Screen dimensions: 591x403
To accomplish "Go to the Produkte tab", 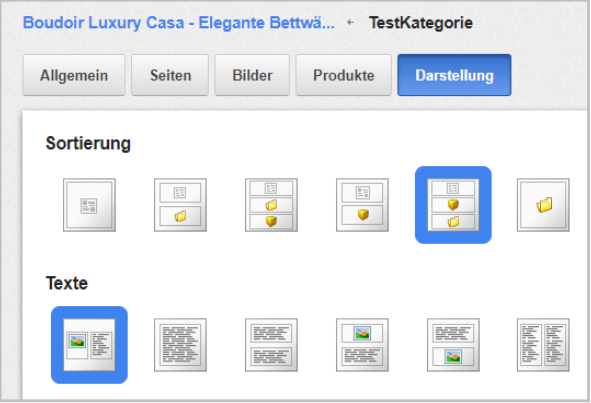I will (x=344, y=75).
